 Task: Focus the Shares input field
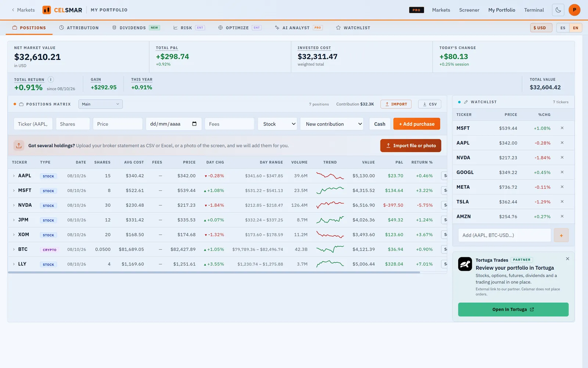(x=73, y=124)
